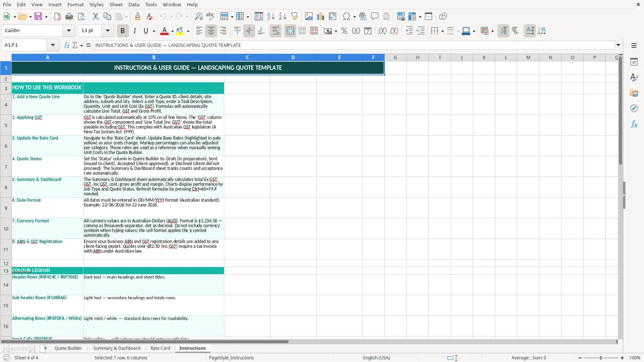The width and height of the screenshot is (644, 362).
Task: Expand the Name Box dropdown
Action: 53,45
